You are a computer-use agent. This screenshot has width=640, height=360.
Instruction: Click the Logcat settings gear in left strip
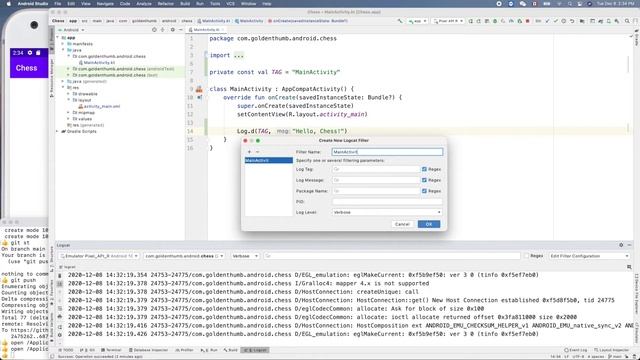pos(60,335)
